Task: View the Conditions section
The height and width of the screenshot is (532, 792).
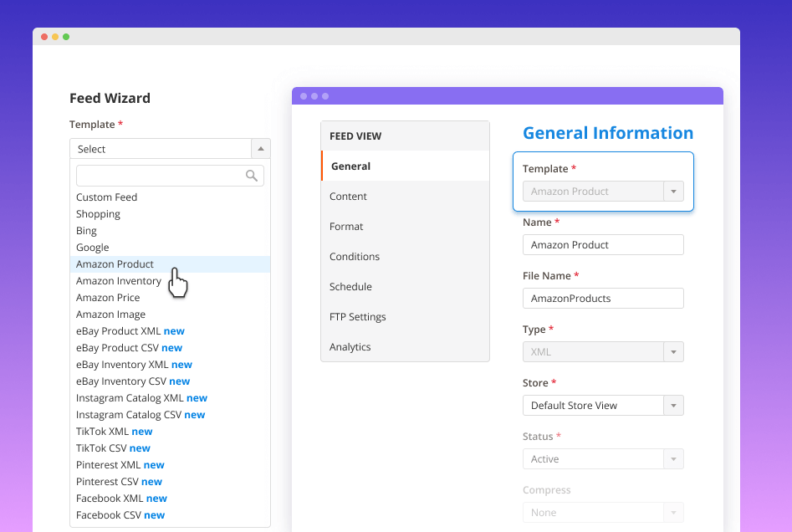Action: [x=355, y=256]
